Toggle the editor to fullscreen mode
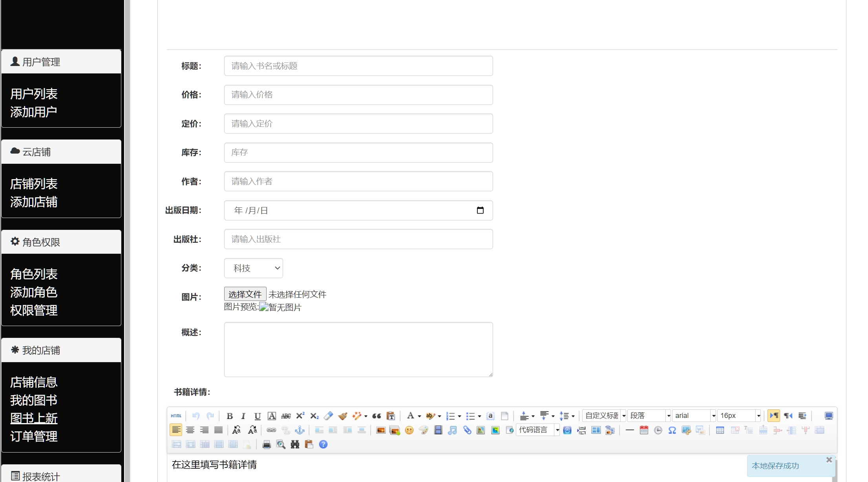Image resolution: width=868 pixels, height=482 pixels. tap(829, 416)
